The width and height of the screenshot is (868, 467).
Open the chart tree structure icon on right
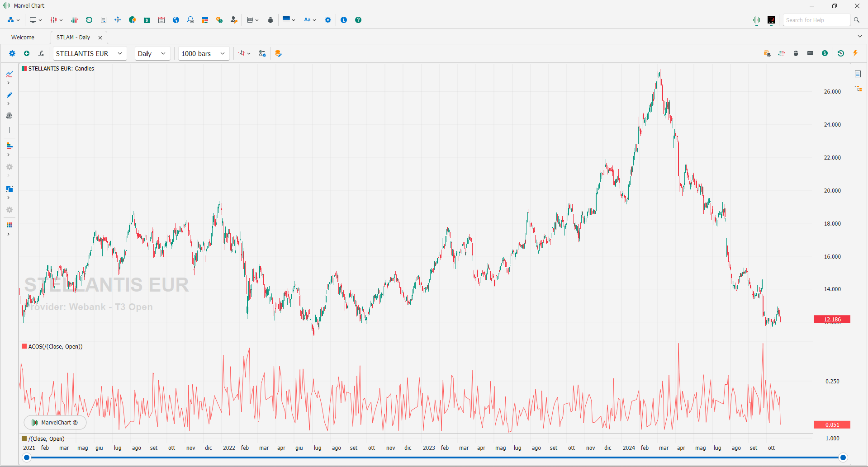click(858, 89)
